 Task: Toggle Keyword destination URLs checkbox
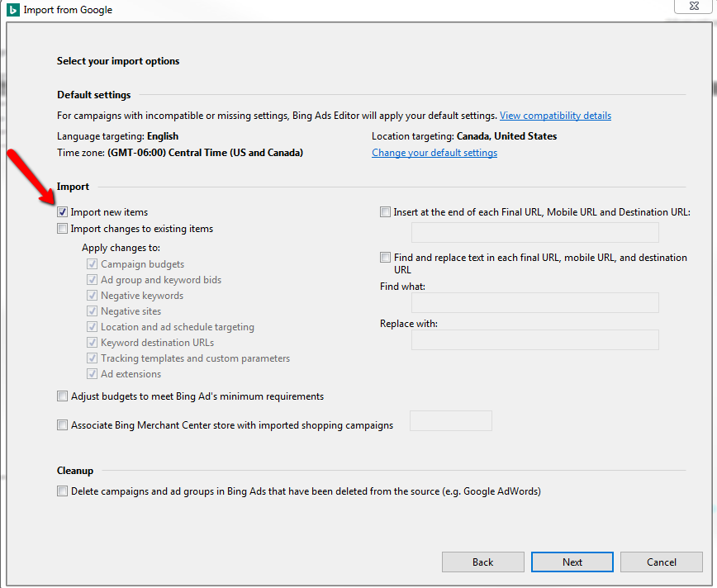click(x=92, y=343)
